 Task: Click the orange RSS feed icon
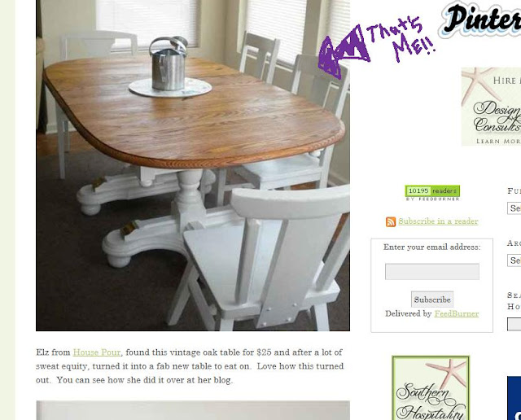pyautogui.click(x=391, y=221)
